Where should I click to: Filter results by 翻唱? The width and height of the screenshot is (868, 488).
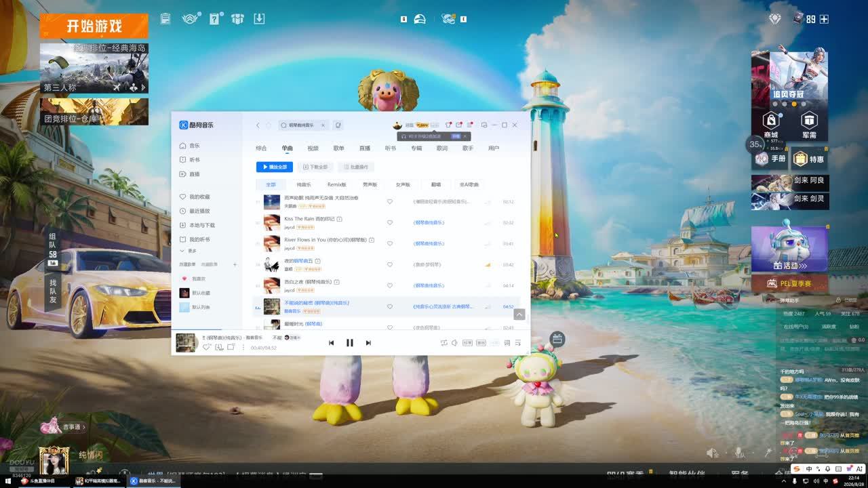point(436,184)
